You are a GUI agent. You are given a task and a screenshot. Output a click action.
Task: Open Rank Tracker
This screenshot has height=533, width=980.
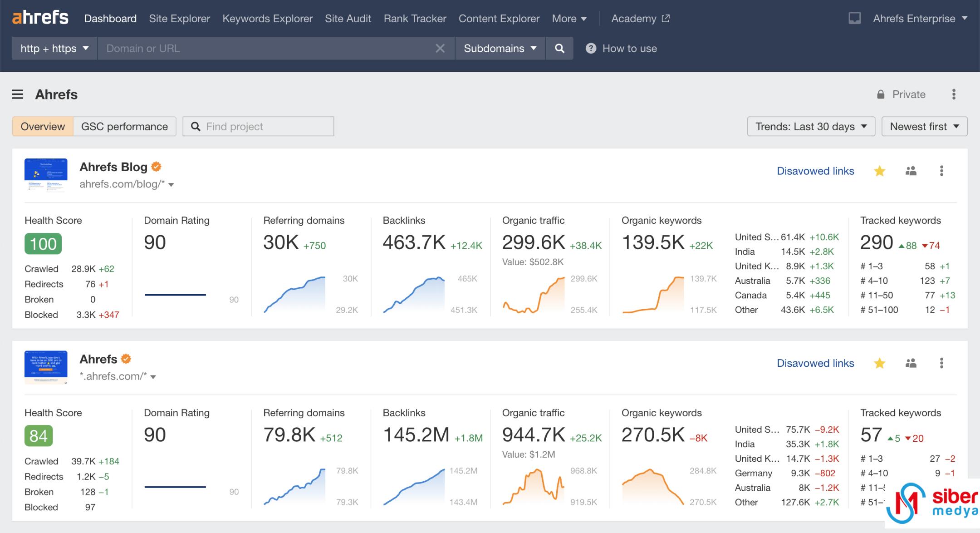[x=415, y=19]
